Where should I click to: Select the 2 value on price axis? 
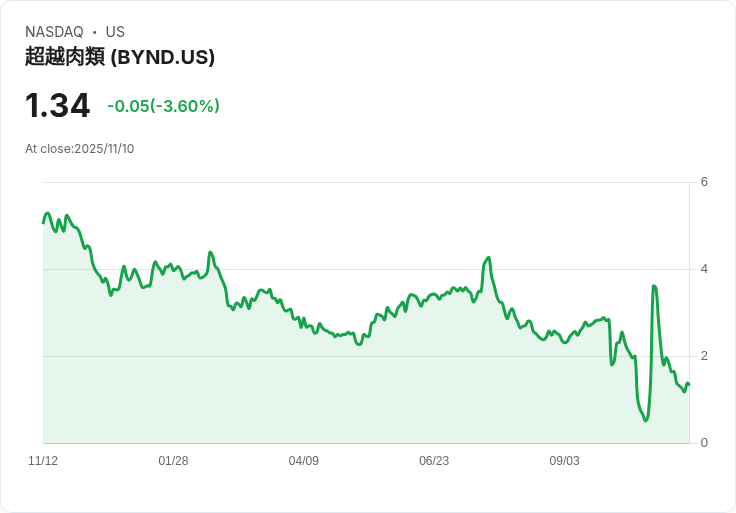point(704,356)
